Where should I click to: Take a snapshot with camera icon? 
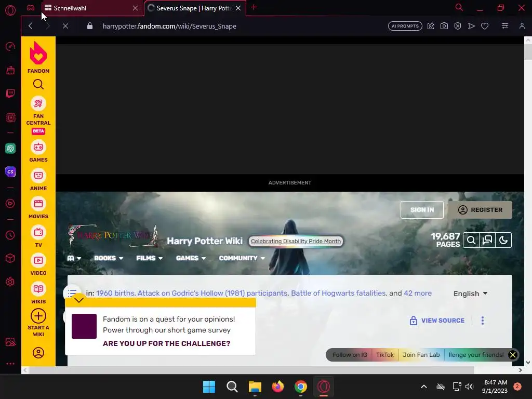[x=444, y=26]
